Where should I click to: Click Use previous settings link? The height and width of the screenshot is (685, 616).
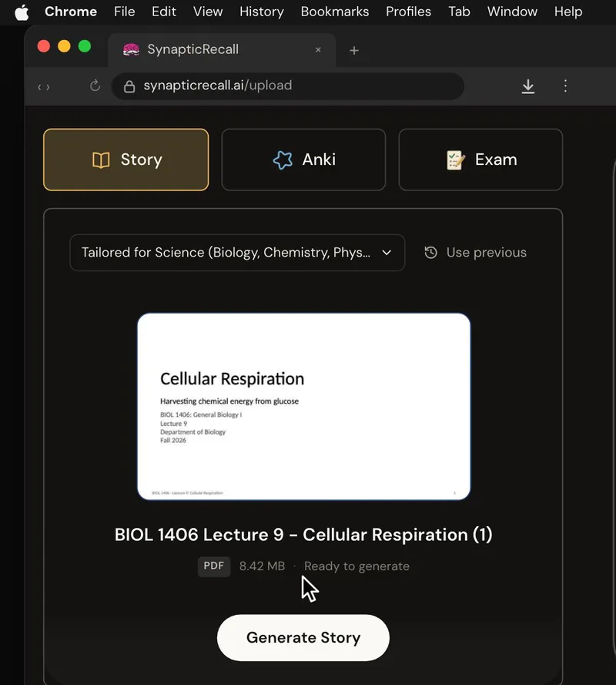(475, 253)
